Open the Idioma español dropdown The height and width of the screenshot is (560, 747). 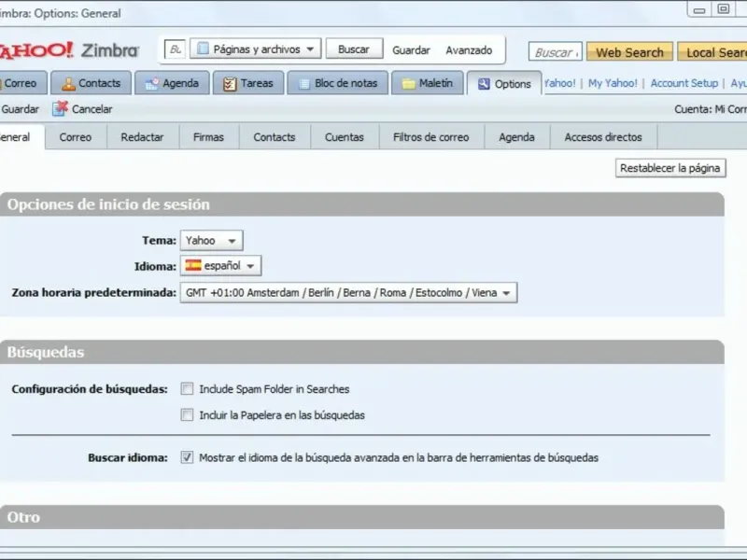coord(220,266)
